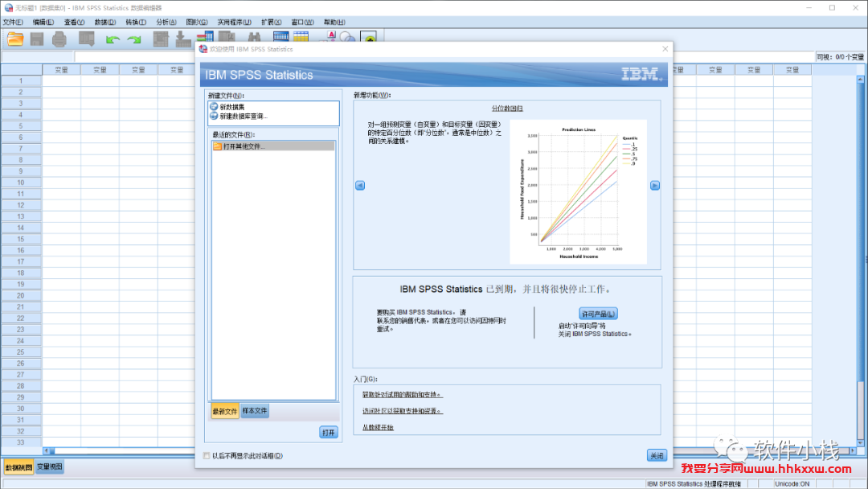Select row header 33 in data grid
868x489 pixels.
pos(21,442)
